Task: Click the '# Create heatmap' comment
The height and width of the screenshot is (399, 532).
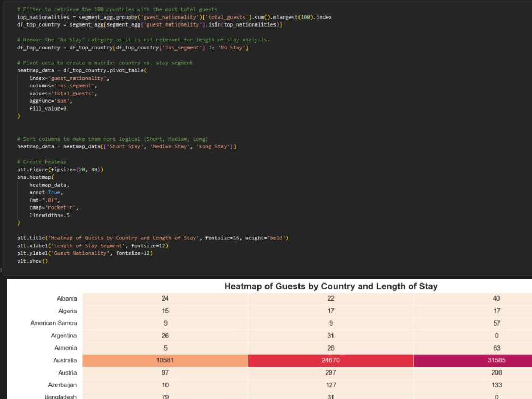Action: click(41, 162)
